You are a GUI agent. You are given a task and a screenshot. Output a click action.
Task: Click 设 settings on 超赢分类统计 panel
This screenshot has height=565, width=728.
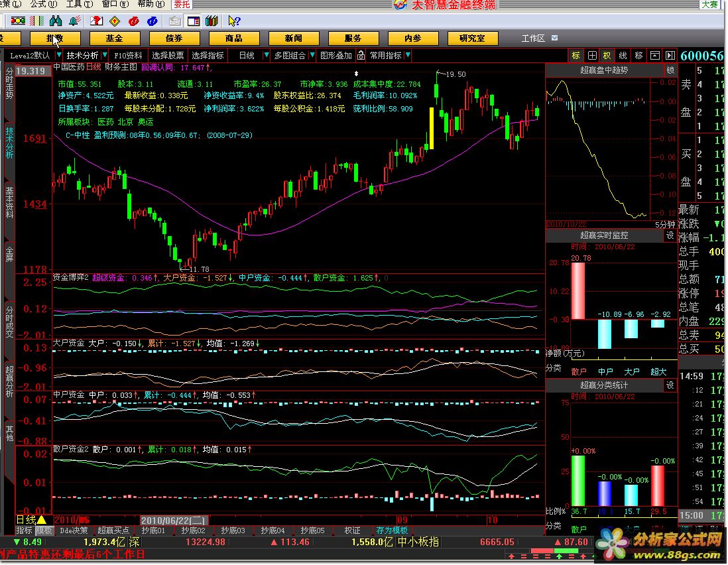(670, 385)
